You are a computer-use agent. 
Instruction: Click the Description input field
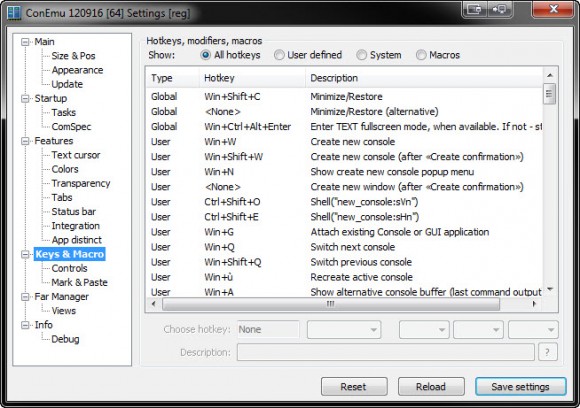click(x=385, y=352)
